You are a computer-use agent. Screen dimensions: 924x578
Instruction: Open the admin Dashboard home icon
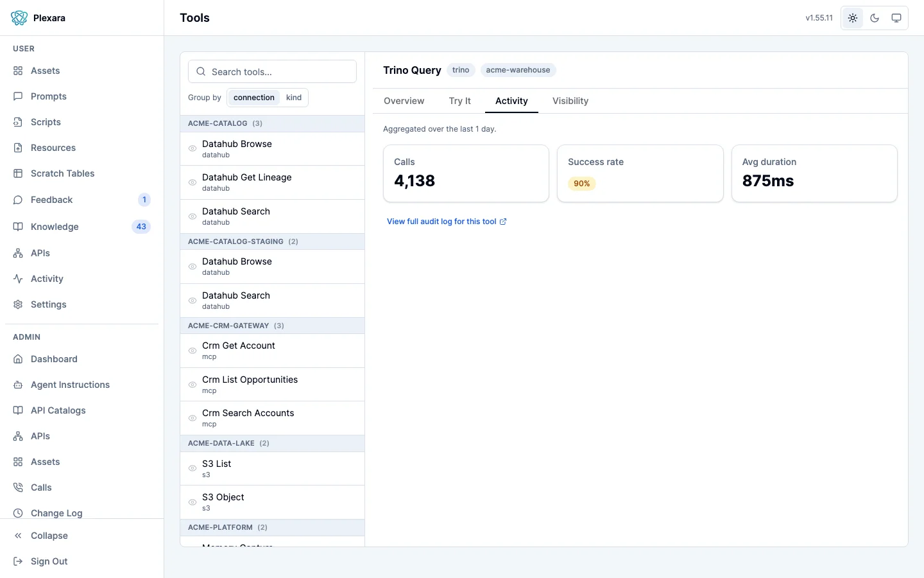click(x=18, y=359)
